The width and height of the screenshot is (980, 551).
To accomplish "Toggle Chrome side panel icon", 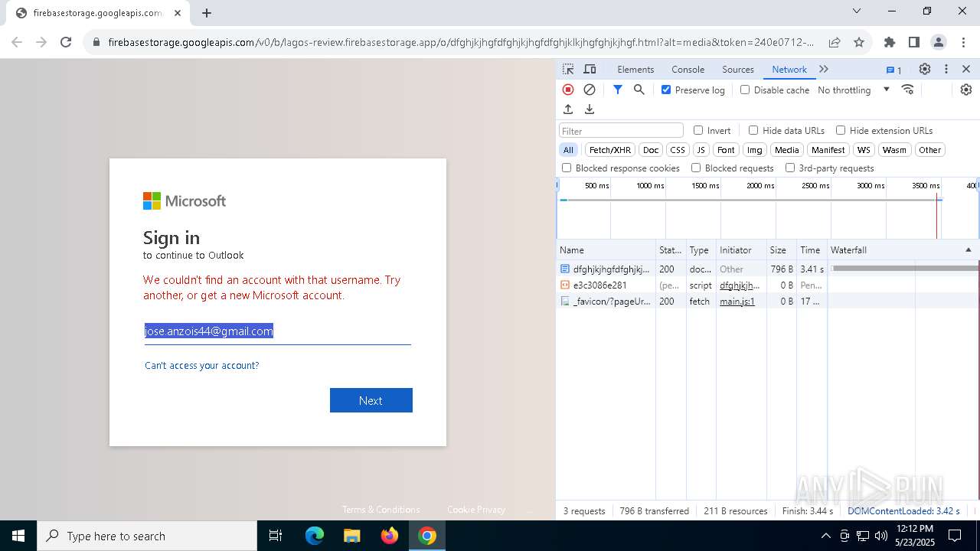I will (x=913, y=42).
